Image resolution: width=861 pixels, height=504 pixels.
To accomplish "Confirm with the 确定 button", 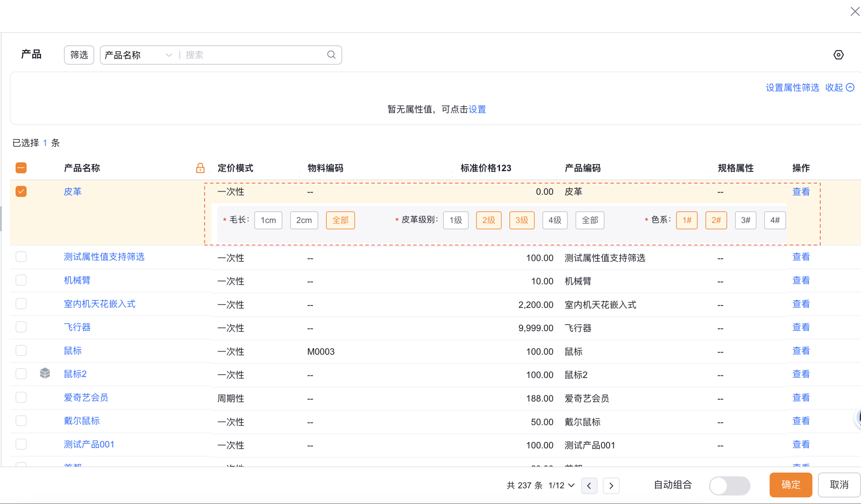I will 791,484.
